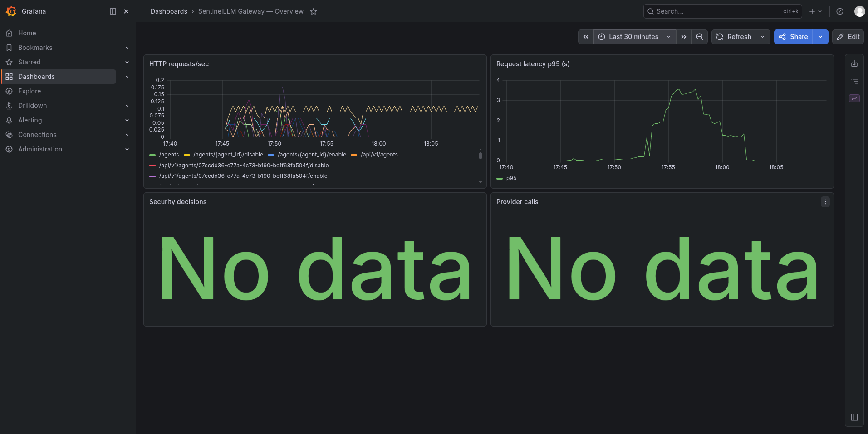This screenshot has height=434, width=868.
Task: Click the Refresh dashboard button
Action: click(734, 37)
